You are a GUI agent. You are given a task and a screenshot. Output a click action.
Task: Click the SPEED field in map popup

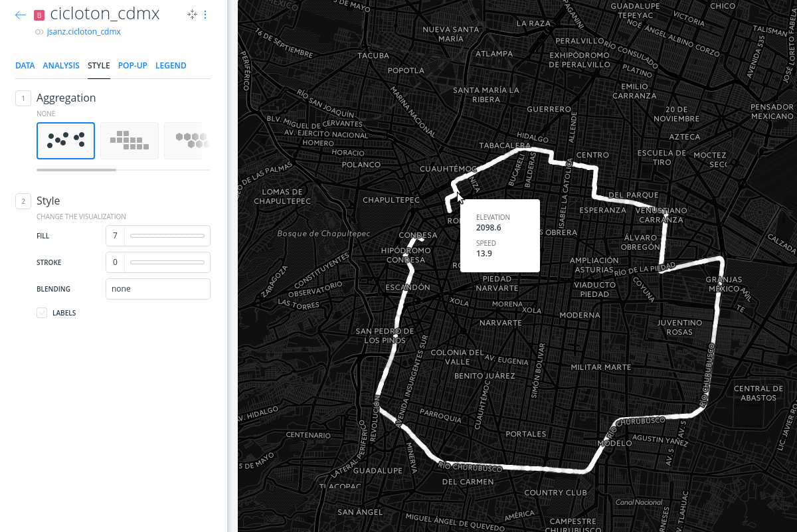tap(486, 243)
